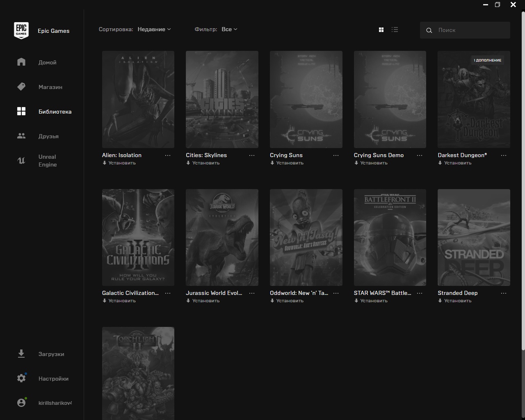The width and height of the screenshot is (525, 420).
Task: Open options menu for STAR WARS Battlefront
Action: [x=420, y=293]
